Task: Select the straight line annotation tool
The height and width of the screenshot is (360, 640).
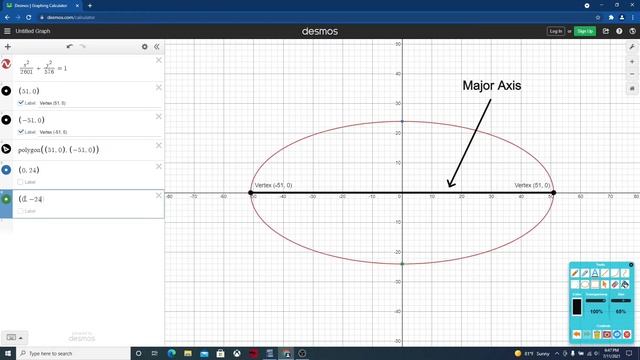Action: (x=605, y=273)
